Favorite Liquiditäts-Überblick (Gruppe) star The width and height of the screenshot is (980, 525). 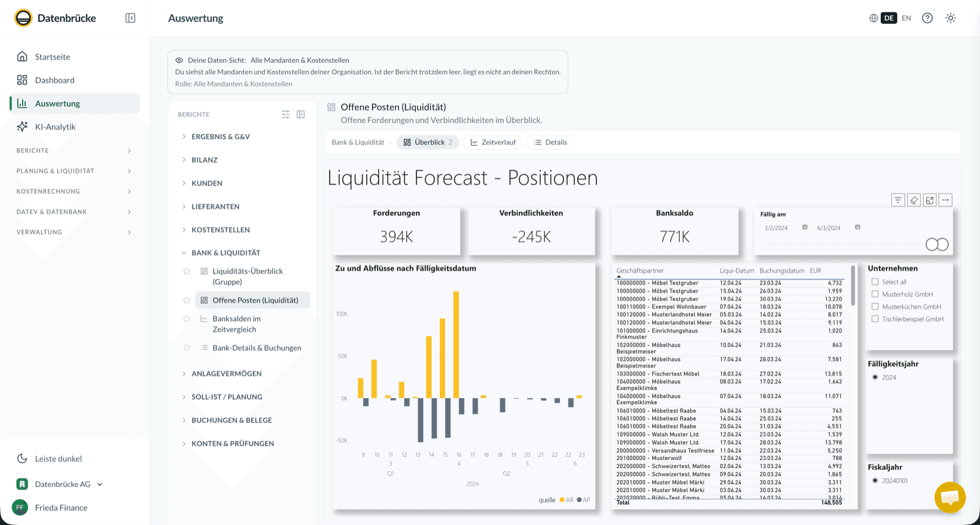click(187, 271)
